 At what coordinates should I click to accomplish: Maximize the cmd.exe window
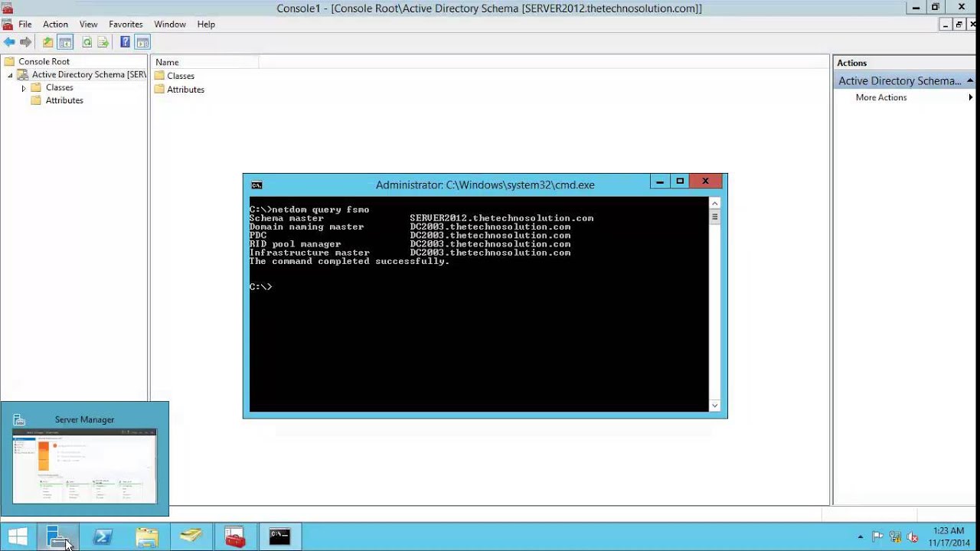pyautogui.click(x=680, y=181)
